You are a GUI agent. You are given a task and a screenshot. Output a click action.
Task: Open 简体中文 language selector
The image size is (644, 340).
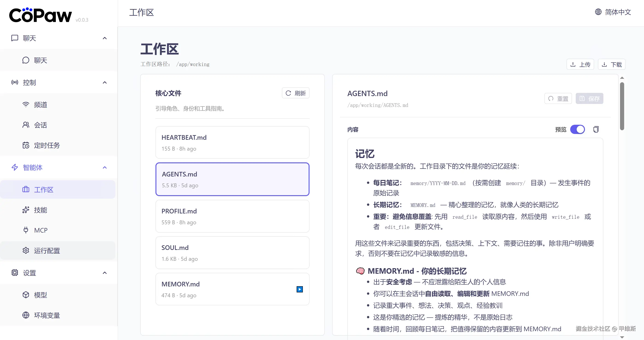pyautogui.click(x=613, y=12)
